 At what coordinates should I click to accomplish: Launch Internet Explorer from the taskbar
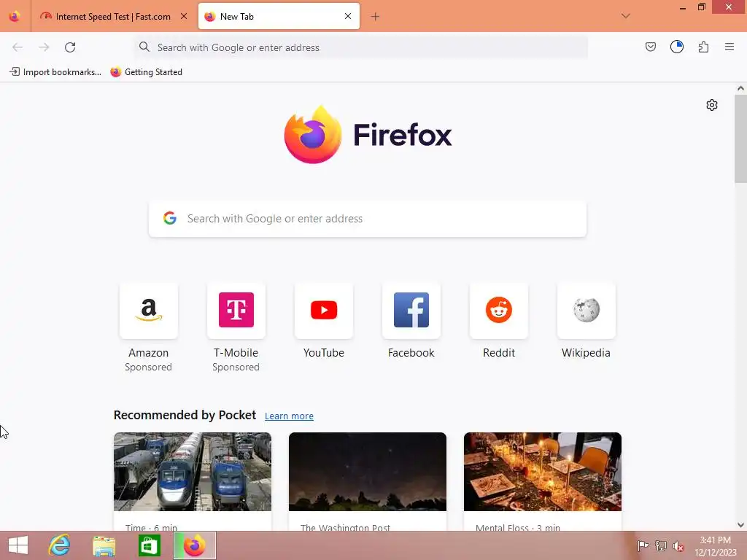[x=59, y=545]
